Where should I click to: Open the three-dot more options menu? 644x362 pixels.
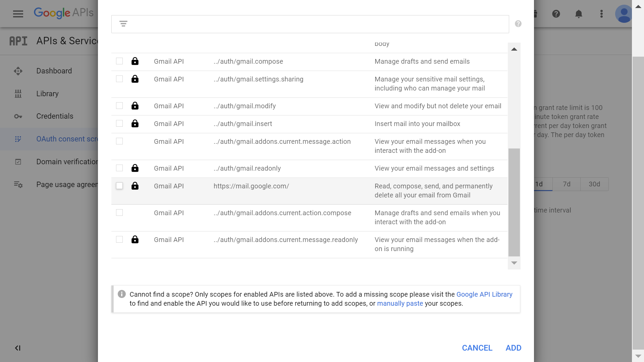(601, 14)
